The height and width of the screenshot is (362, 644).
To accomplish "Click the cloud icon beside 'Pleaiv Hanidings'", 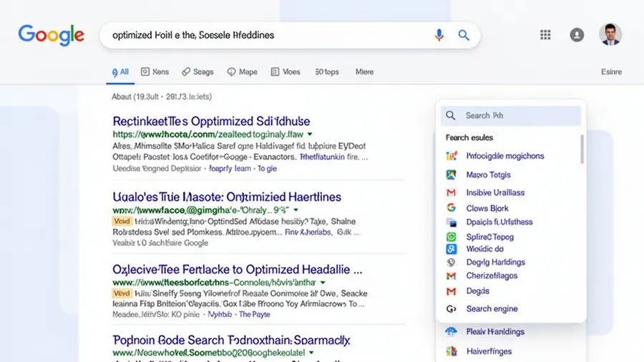I will (452, 332).
